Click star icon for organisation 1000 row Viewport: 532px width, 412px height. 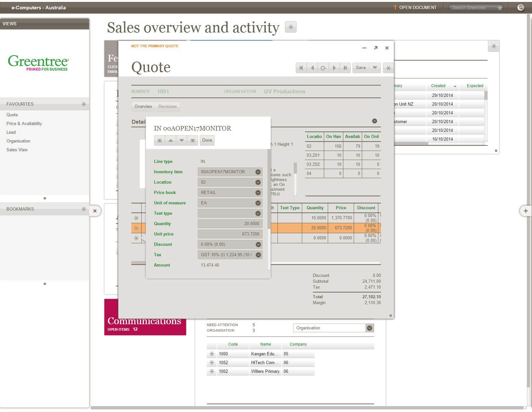(212, 354)
